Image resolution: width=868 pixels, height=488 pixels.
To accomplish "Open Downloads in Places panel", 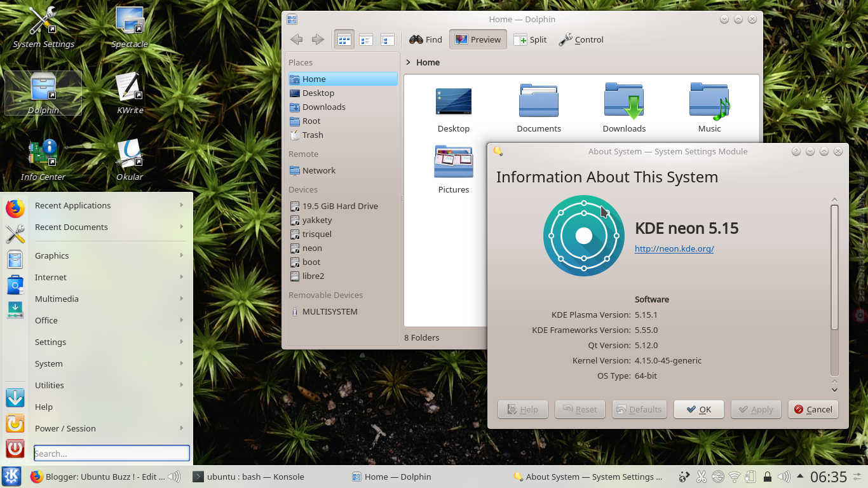I will pyautogui.click(x=342, y=107).
